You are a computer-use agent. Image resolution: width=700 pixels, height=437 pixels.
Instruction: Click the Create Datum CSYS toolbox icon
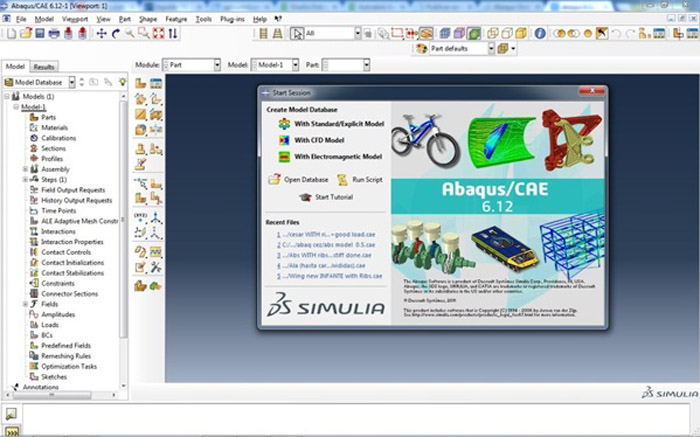click(156, 233)
